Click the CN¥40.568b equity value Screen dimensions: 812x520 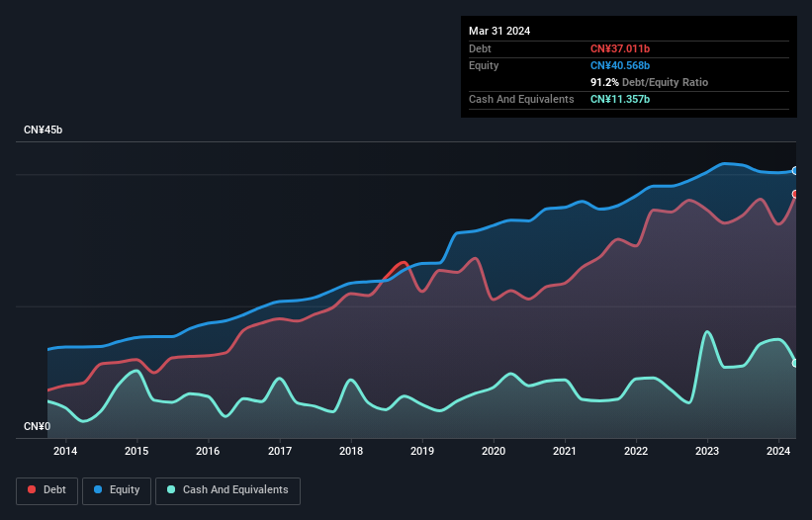coord(620,65)
